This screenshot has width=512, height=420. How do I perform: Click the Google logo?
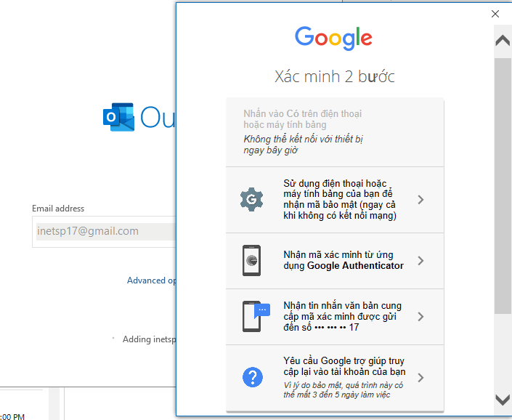[334, 39]
